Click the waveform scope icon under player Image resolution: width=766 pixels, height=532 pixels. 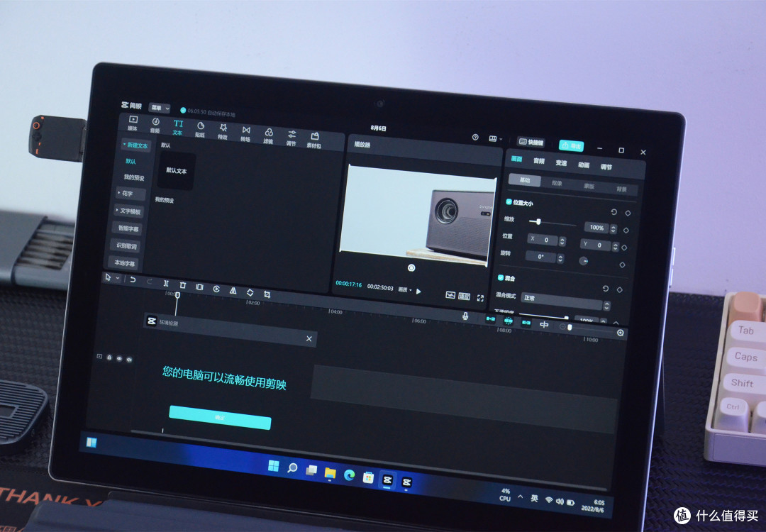tap(450, 295)
